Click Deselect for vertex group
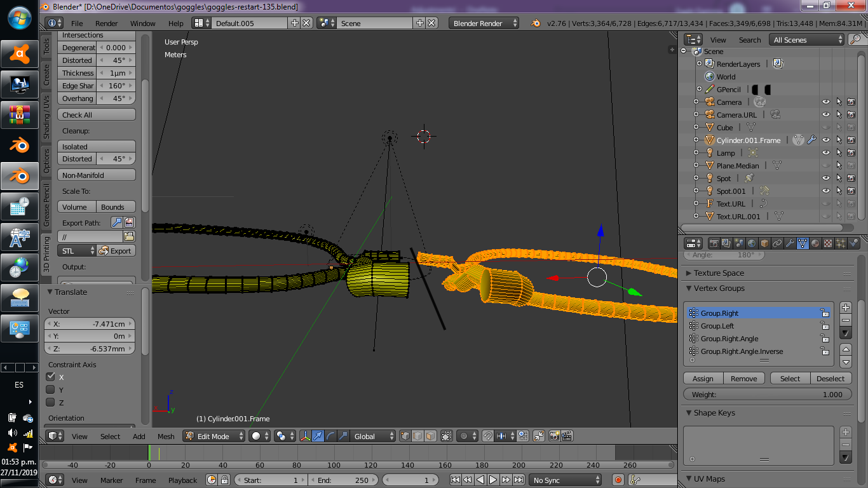The height and width of the screenshot is (488, 868). pyautogui.click(x=831, y=379)
